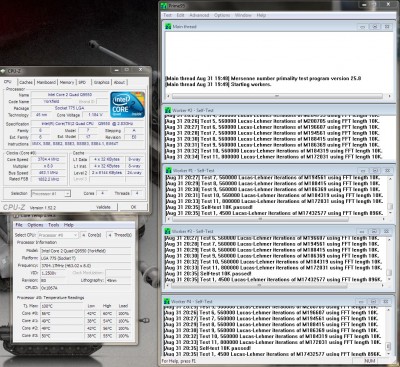Click the Prime95 title bar icon

point(164,6)
